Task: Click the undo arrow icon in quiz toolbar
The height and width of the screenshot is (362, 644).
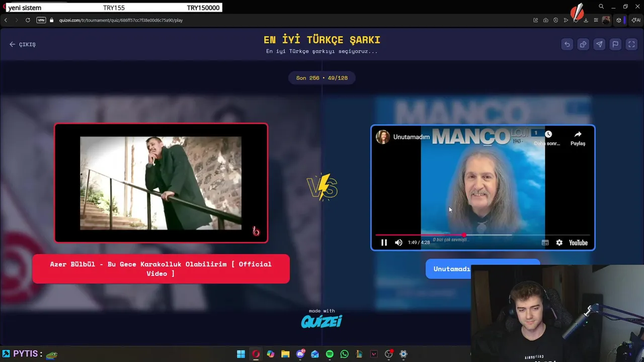Action: pyautogui.click(x=567, y=44)
